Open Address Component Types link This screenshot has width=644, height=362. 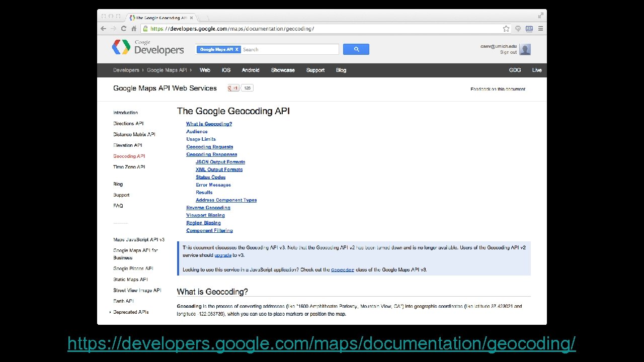pyautogui.click(x=226, y=200)
